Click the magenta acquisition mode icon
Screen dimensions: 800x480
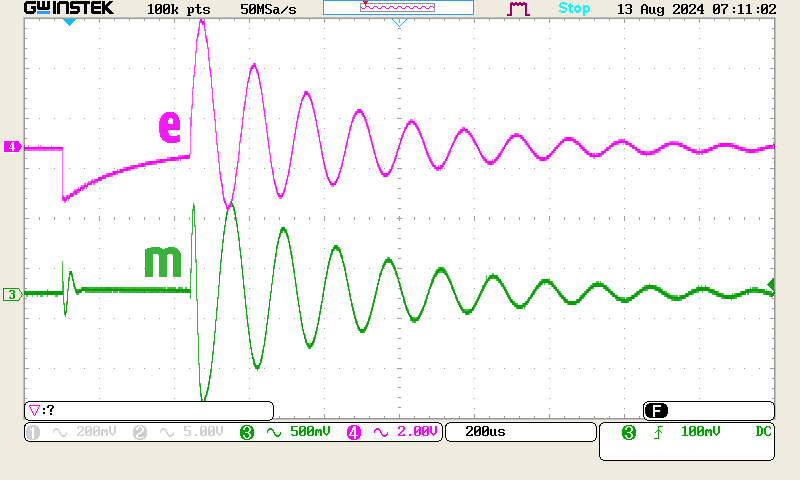pos(518,9)
